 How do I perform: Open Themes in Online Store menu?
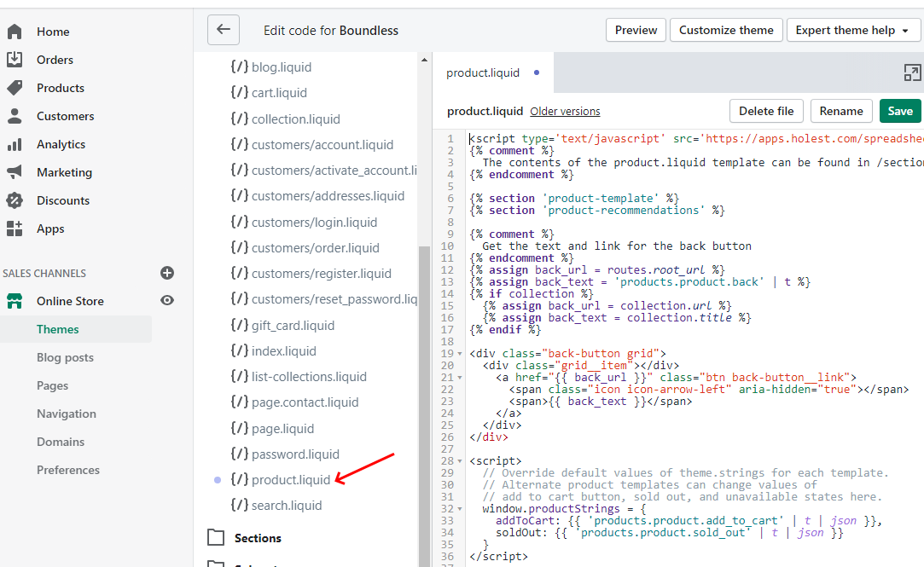click(58, 329)
